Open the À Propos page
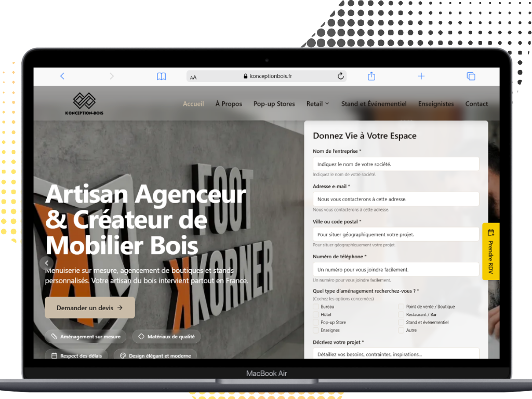Viewport: 532px width, 399px height. pyautogui.click(x=229, y=104)
